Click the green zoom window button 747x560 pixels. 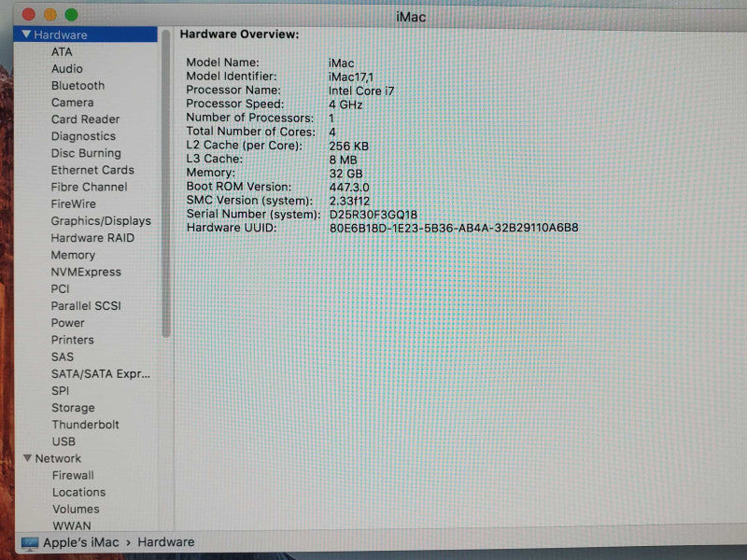[x=72, y=15]
